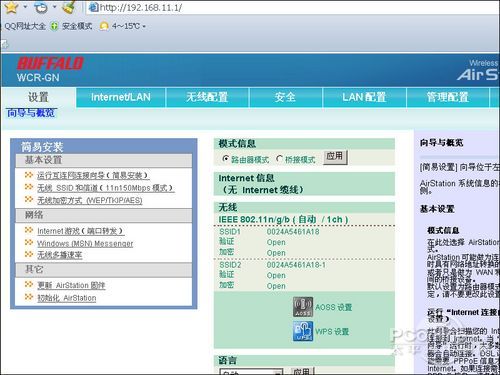Click the green shield 安全模式 icon
The image size is (500, 375).
54,26
